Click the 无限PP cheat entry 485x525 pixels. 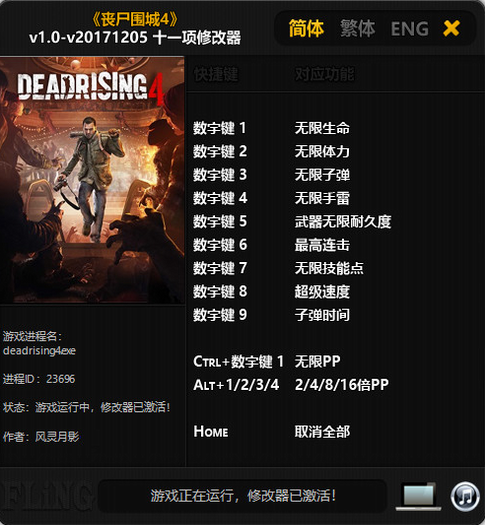(317, 362)
